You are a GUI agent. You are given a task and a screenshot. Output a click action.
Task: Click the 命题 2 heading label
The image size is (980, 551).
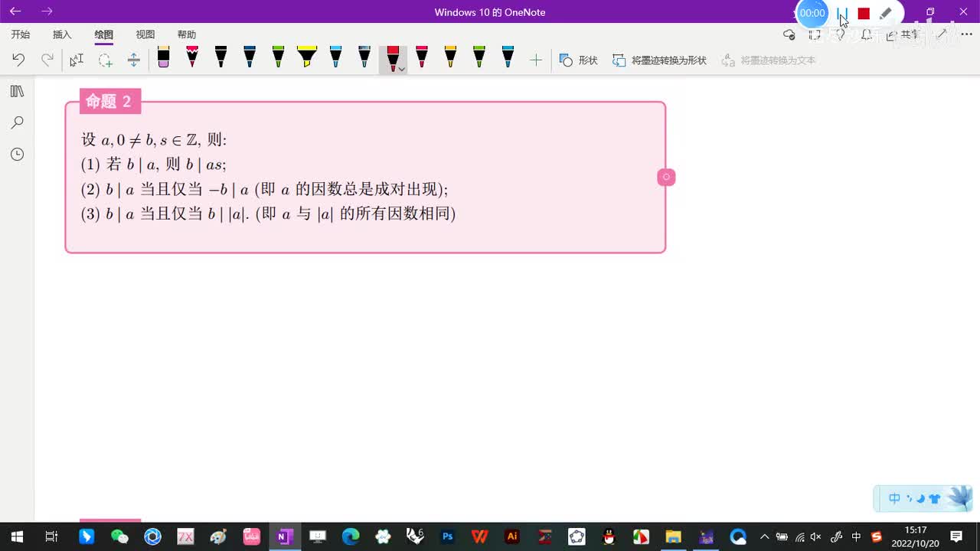[109, 101]
